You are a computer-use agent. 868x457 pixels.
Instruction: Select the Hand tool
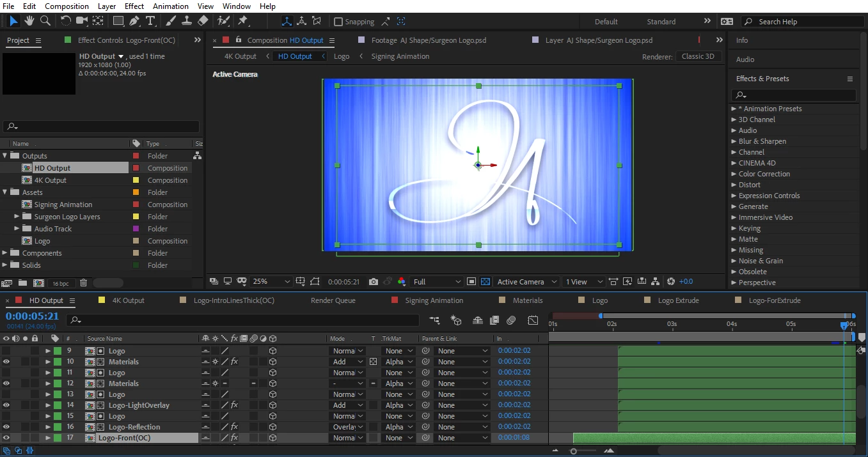[x=29, y=21]
